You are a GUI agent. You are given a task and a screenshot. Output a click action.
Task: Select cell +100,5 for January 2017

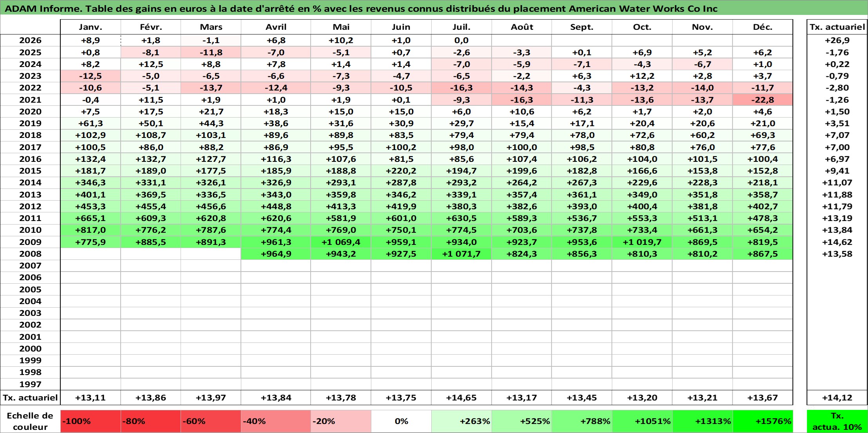click(x=90, y=147)
